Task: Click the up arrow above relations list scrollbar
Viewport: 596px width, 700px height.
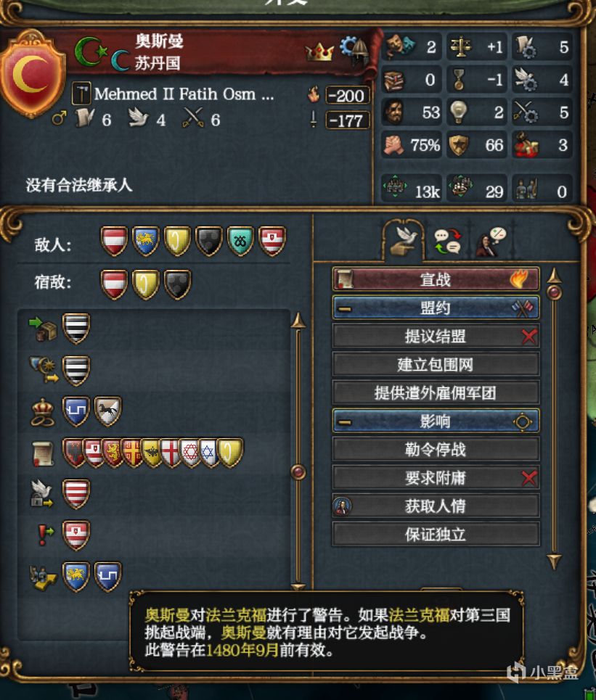Action: pyautogui.click(x=298, y=321)
